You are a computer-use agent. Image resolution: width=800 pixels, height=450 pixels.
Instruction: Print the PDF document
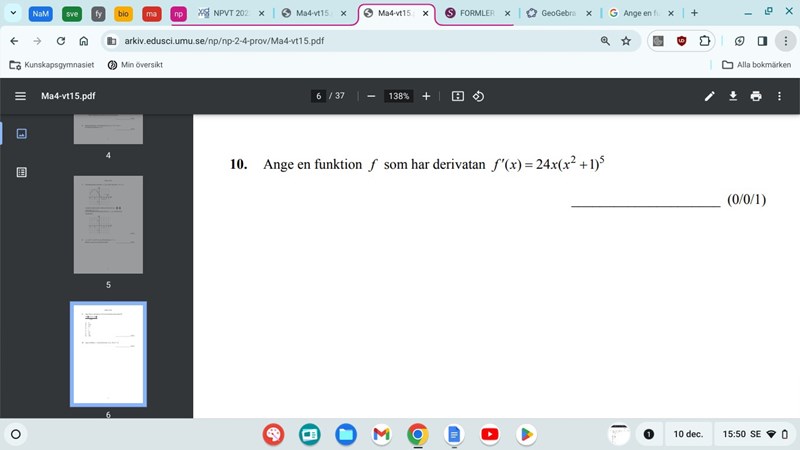tap(756, 96)
